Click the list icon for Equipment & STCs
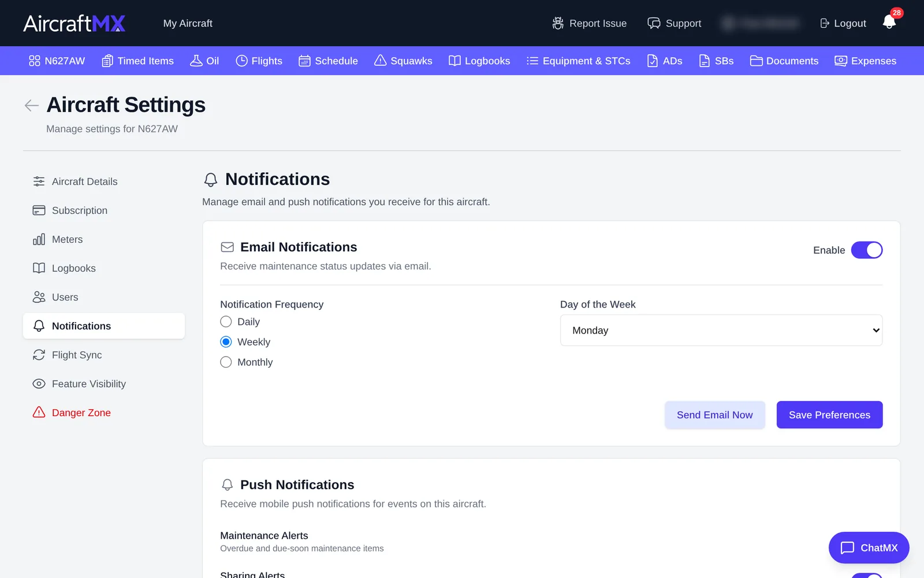Viewport: 924px width, 578px height. 532,61
